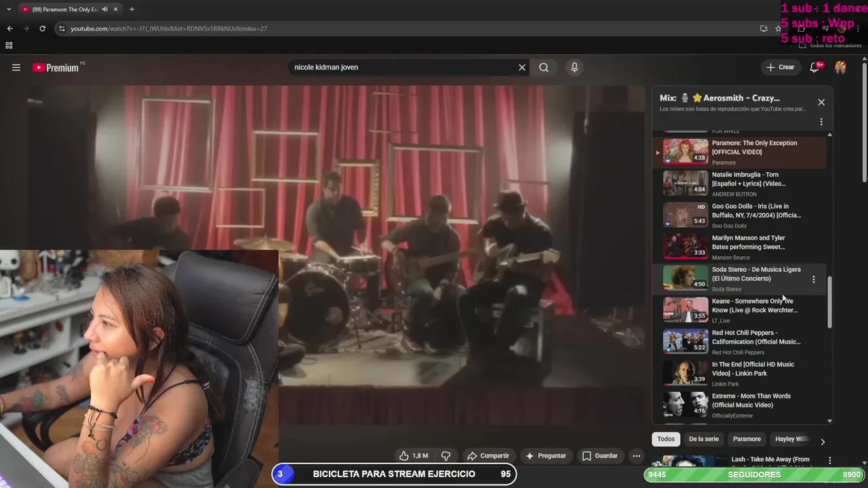Clear the search box text

[x=522, y=68]
